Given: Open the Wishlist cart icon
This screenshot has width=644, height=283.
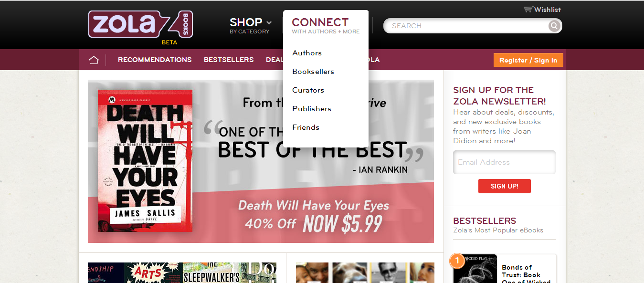Looking at the screenshot, I should 528,10.
